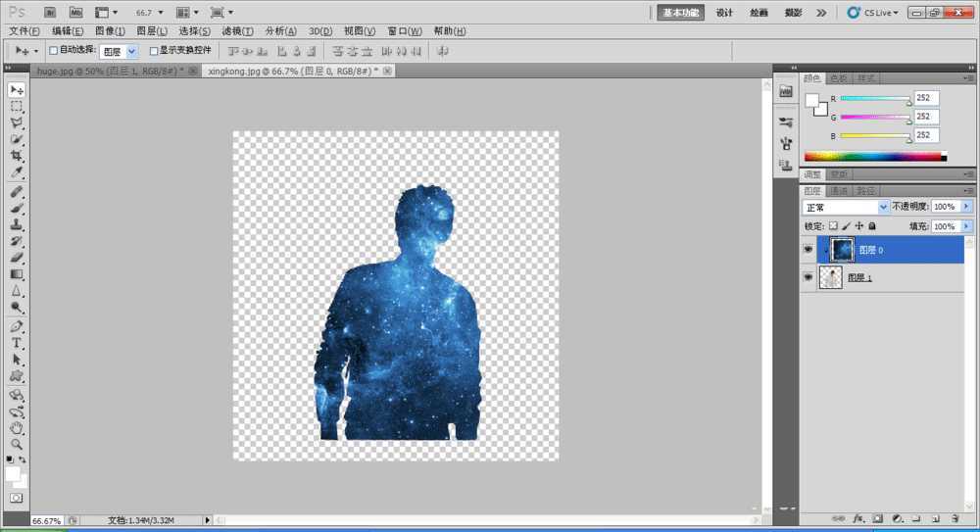Expand the 不透明度 opacity arrow
This screenshot has width=980, height=532.
tap(966, 208)
